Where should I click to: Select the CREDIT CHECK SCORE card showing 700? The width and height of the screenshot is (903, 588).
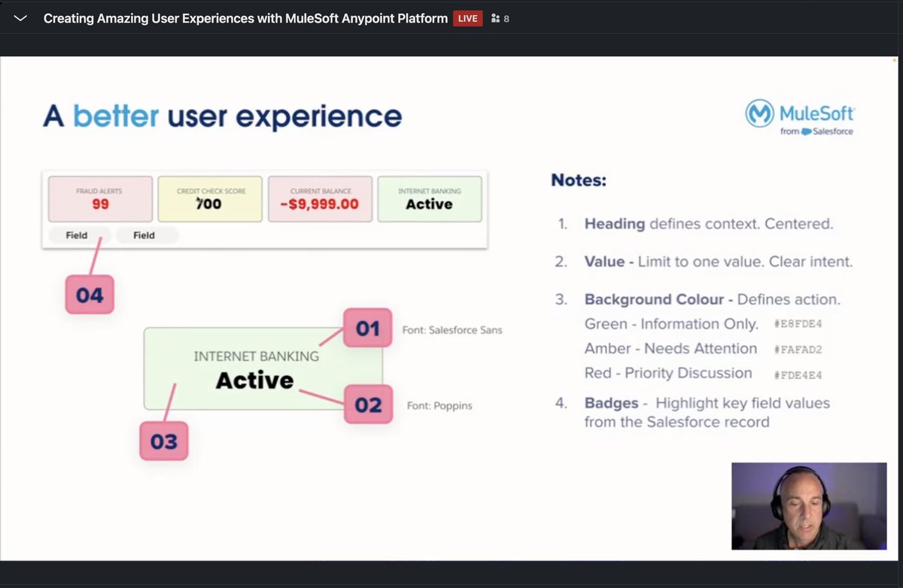click(x=210, y=199)
